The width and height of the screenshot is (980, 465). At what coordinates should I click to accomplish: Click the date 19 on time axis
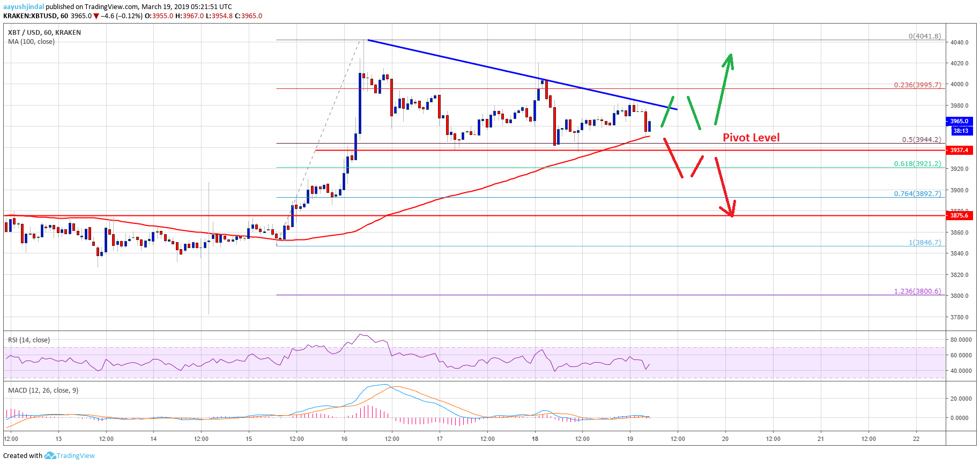pos(630,439)
